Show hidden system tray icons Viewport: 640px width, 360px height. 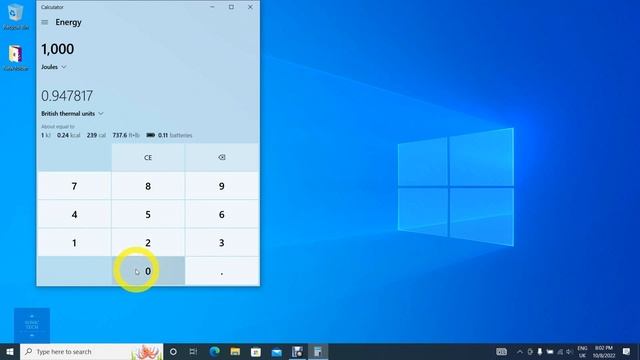coord(520,351)
